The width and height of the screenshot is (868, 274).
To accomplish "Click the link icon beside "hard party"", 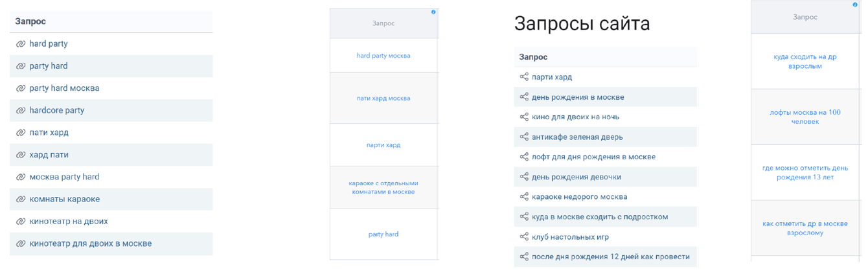I will pos(21,44).
